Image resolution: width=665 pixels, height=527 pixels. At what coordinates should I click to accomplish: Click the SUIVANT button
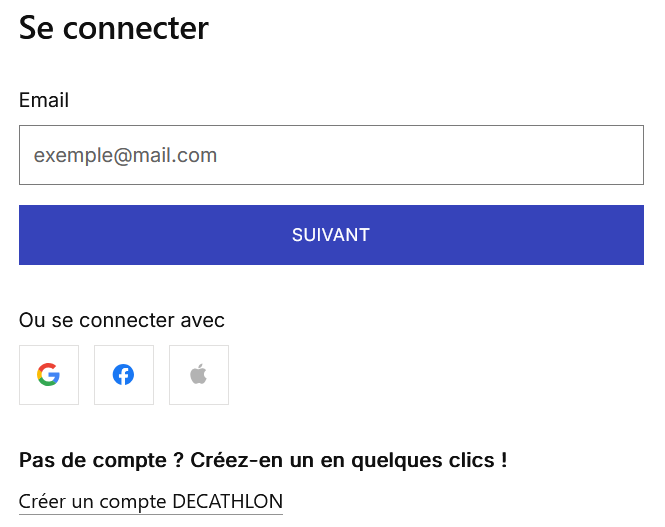(x=331, y=235)
